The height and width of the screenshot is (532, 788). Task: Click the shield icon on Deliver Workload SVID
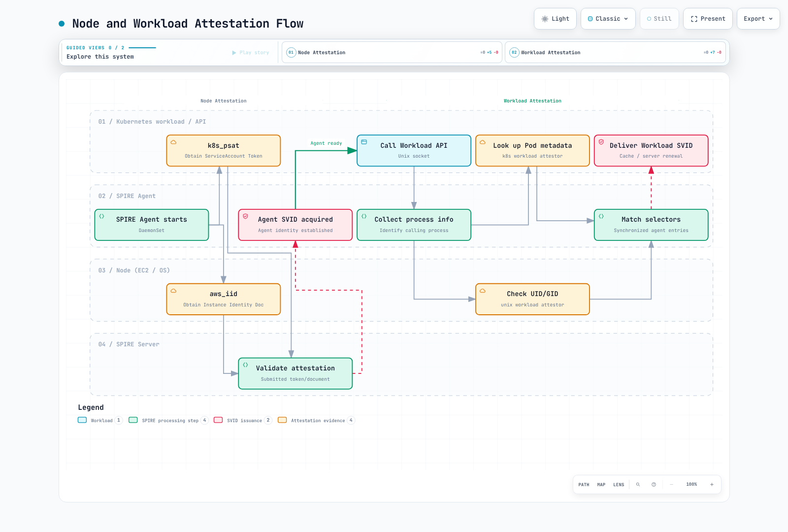pos(601,142)
